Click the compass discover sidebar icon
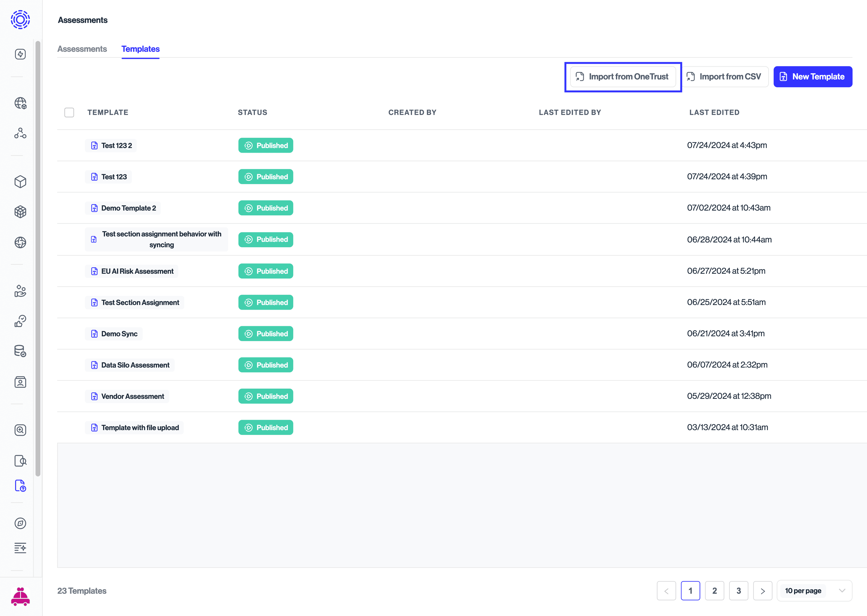 point(20,523)
